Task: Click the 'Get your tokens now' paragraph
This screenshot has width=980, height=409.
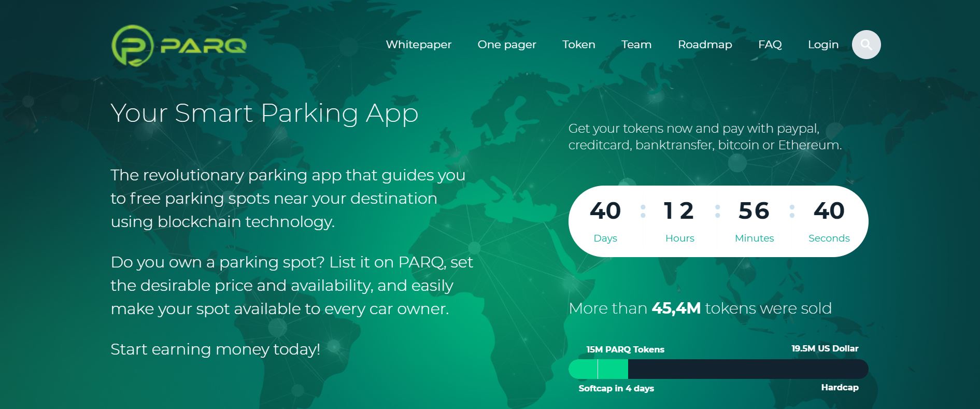Action: [705, 137]
